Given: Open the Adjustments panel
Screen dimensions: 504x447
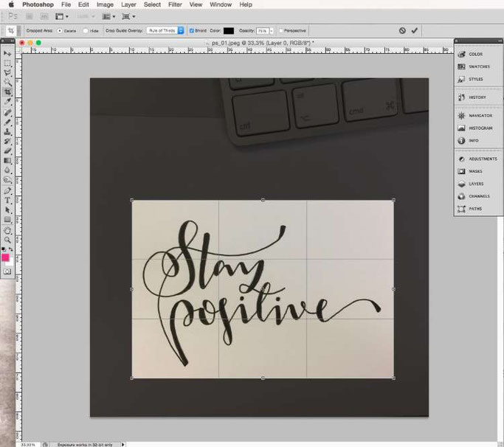Looking at the screenshot, I should click(477, 159).
